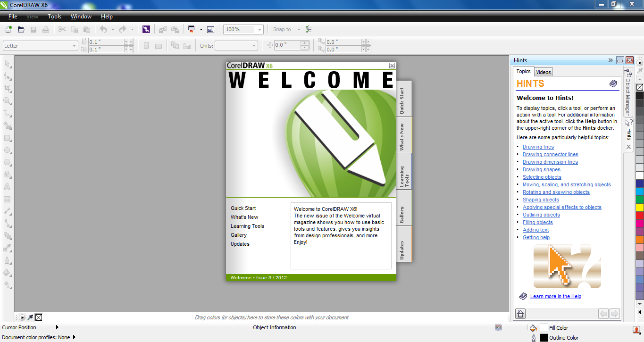
Task: Expand the Snap to dropdown
Action: (299, 29)
